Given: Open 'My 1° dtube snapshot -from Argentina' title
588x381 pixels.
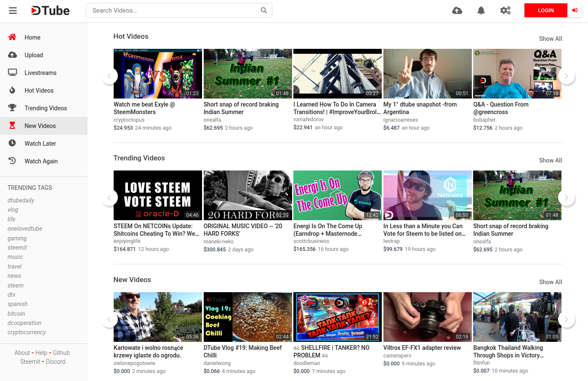Looking at the screenshot, I should click(x=420, y=108).
